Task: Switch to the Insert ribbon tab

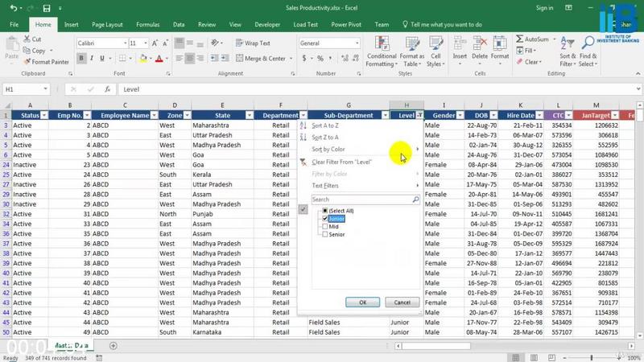Action: pos(71,25)
